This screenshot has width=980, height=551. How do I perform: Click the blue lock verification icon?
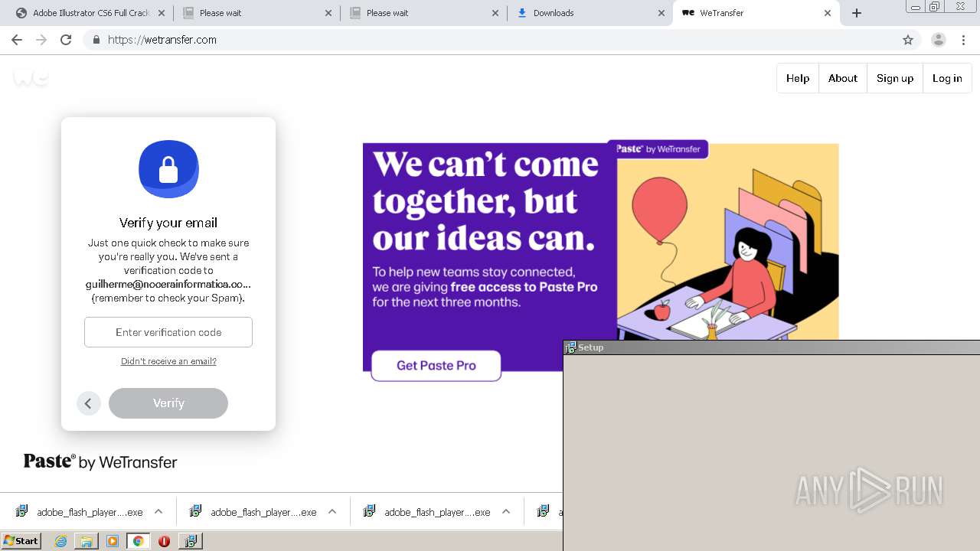pyautogui.click(x=168, y=168)
